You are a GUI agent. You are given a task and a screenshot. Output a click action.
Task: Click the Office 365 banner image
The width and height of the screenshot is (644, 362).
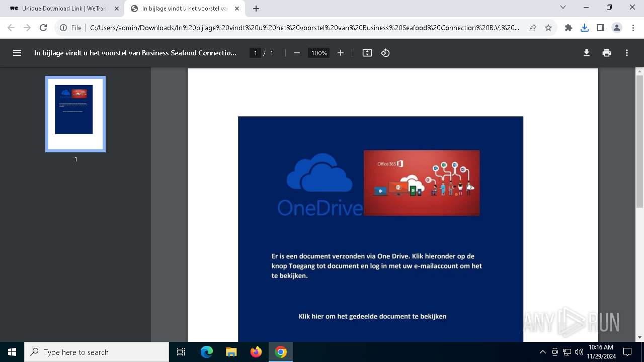coord(422,183)
